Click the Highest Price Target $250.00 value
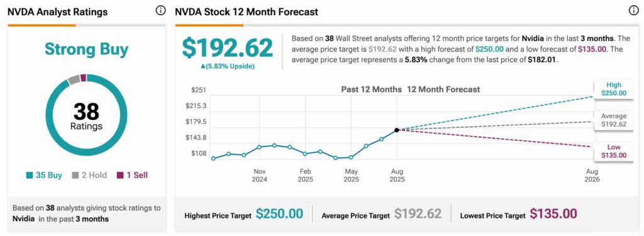 [x=279, y=214]
